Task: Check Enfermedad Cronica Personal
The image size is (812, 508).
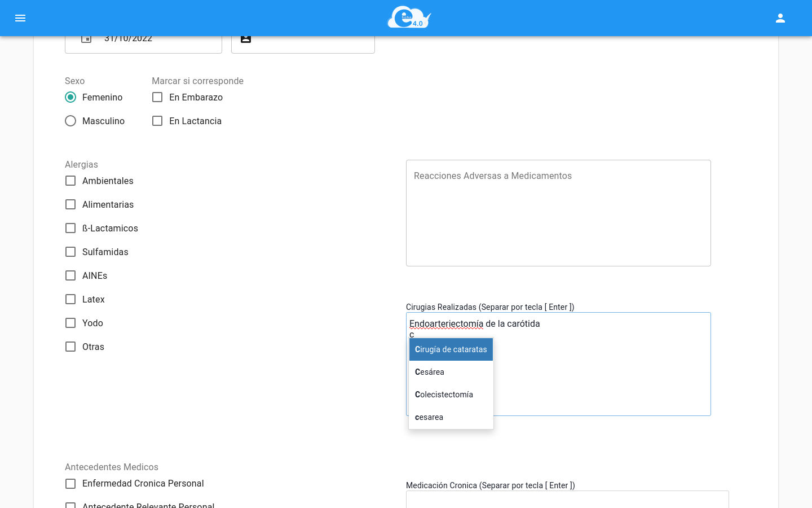Action: pos(70,484)
